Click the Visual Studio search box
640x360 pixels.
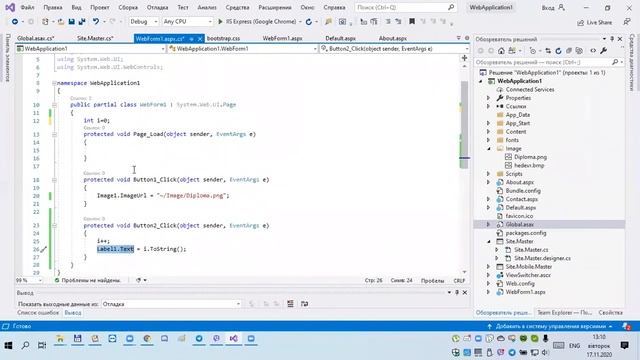click(x=405, y=7)
